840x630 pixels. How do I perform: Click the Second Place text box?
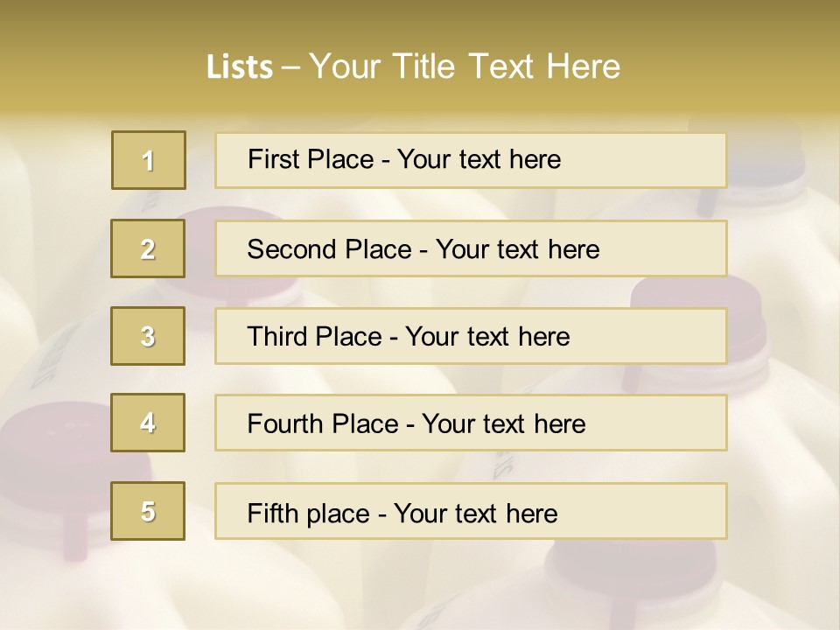[471, 248]
